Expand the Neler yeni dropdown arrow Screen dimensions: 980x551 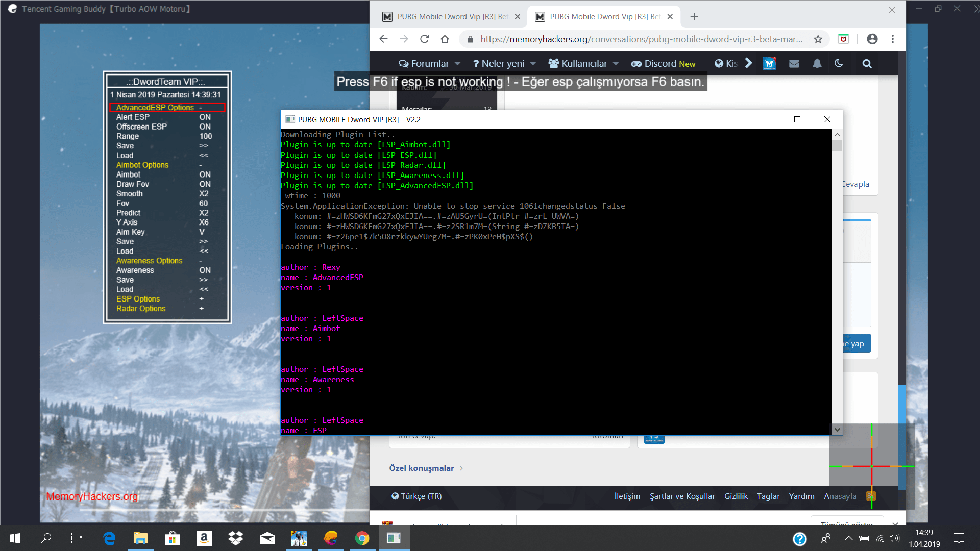[533, 64]
